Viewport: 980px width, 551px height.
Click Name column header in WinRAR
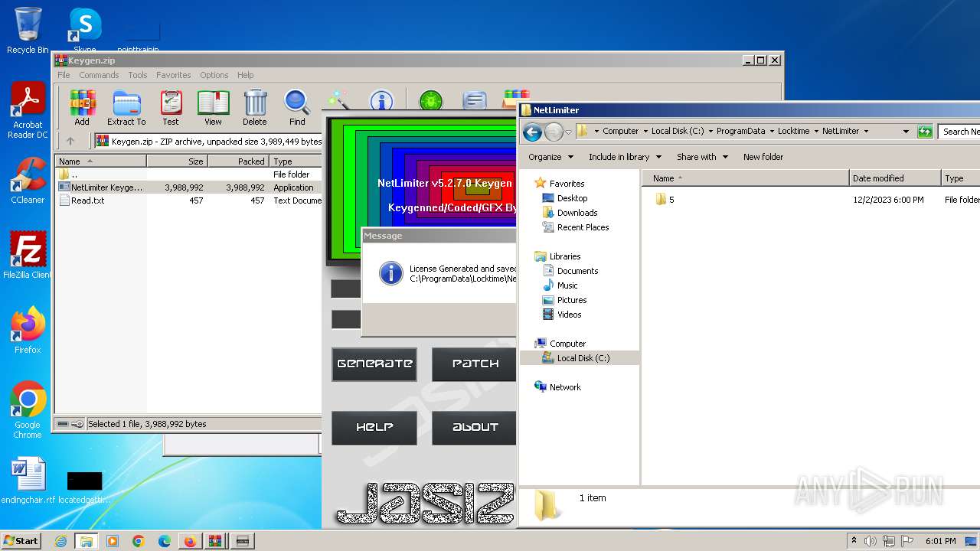[100, 161]
